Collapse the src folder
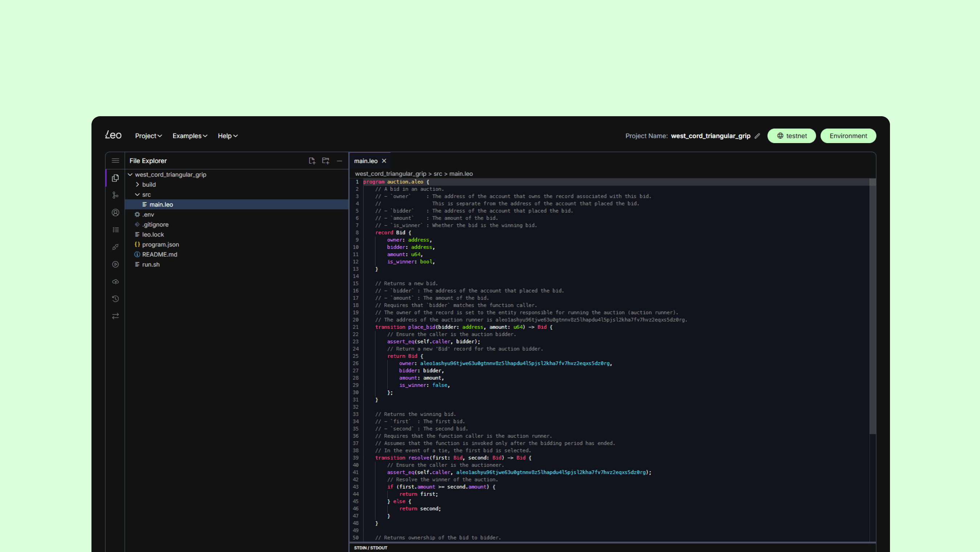Viewport: 980px width, 552px height. coord(146,195)
